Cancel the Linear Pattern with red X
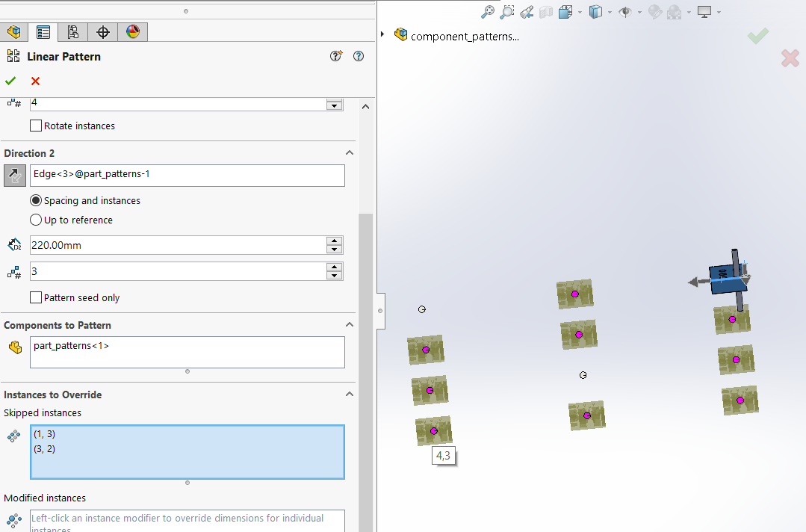 pyautogui.click(x=34, y=81)
